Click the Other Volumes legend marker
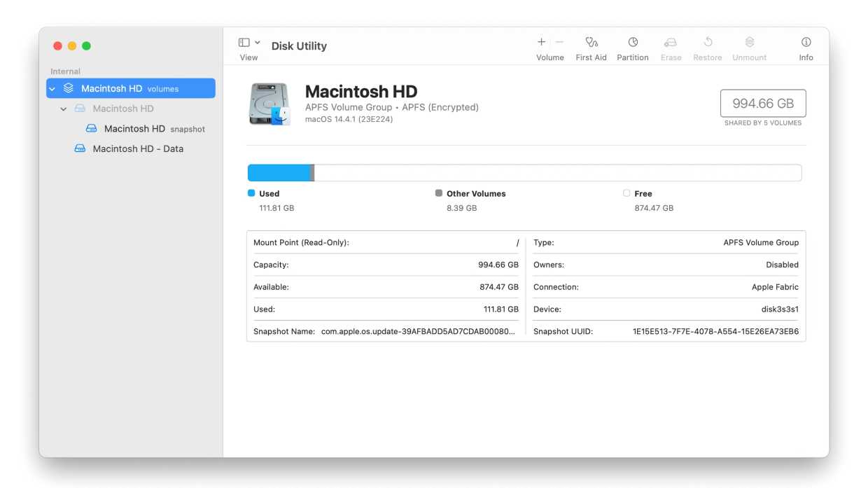This screenshot has width=868, height=488. (x=439, y=193)
